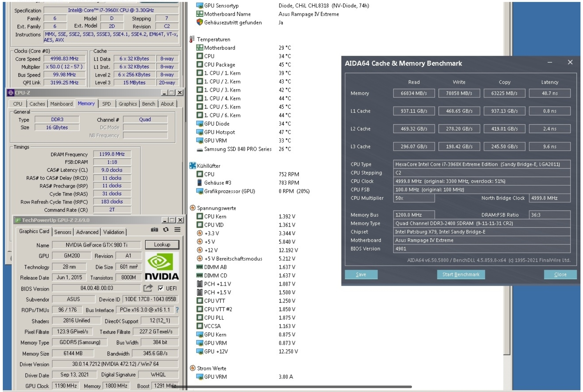Screen dimensions: 583x392
Task: Click the Gehäusezutritt gefunden shield icon
Action: pyautogui.click(x=200, y=22)
